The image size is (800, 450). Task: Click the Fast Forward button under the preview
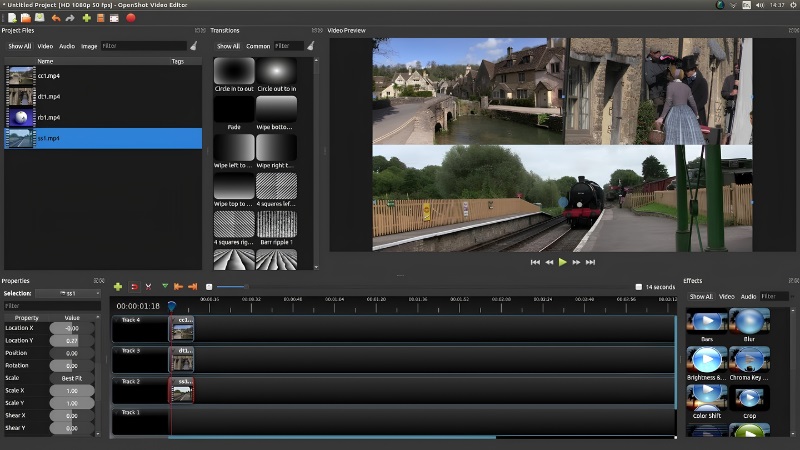tap(576, 262)
